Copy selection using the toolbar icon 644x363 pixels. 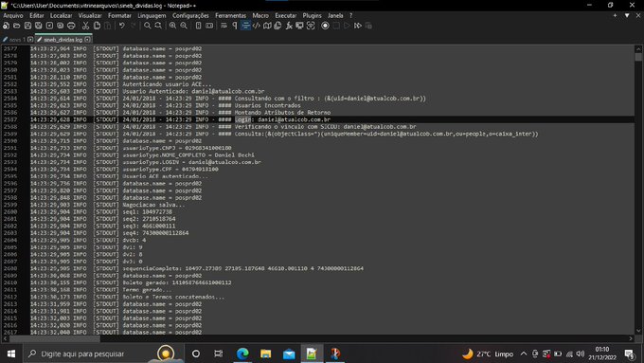97,26
